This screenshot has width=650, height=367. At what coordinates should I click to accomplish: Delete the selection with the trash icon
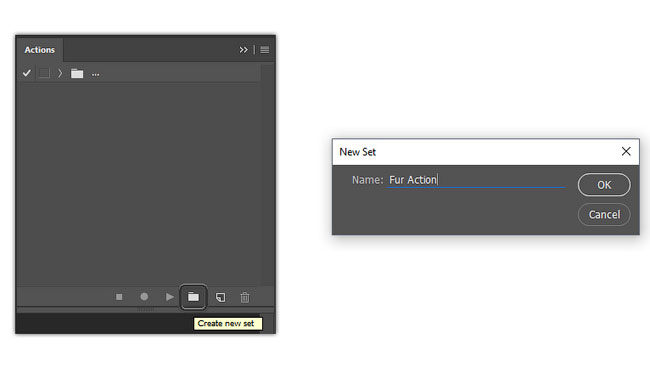click(x=245, y=297)
